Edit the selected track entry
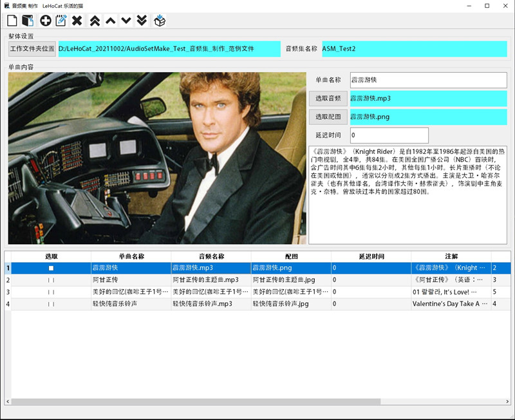Screen dimensions: 515x420 (61, 21)
